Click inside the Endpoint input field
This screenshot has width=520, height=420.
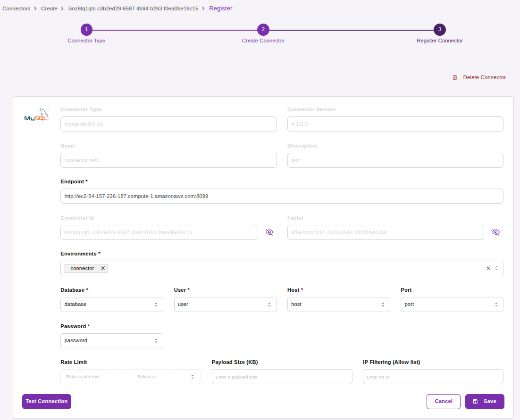coord(282,196)
